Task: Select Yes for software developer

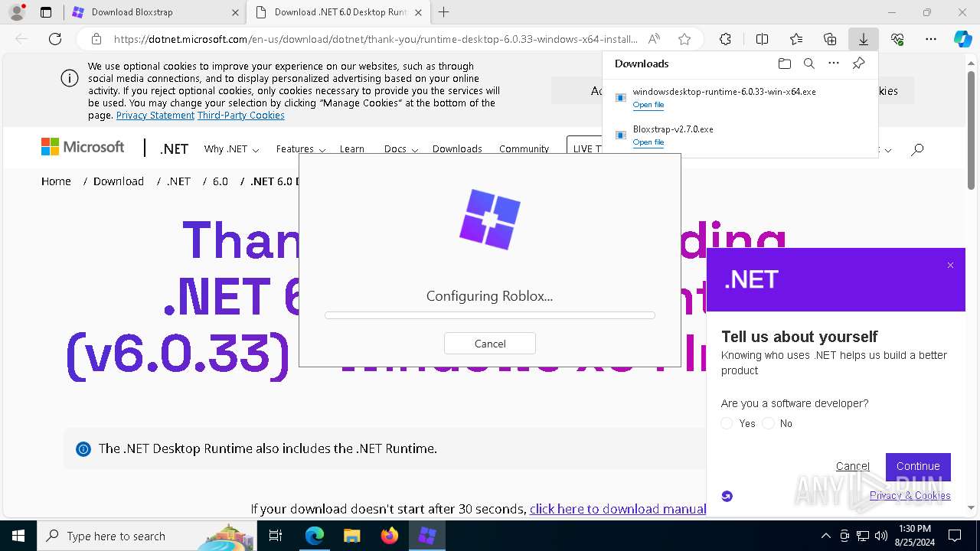Action: [x=727, y=423]
